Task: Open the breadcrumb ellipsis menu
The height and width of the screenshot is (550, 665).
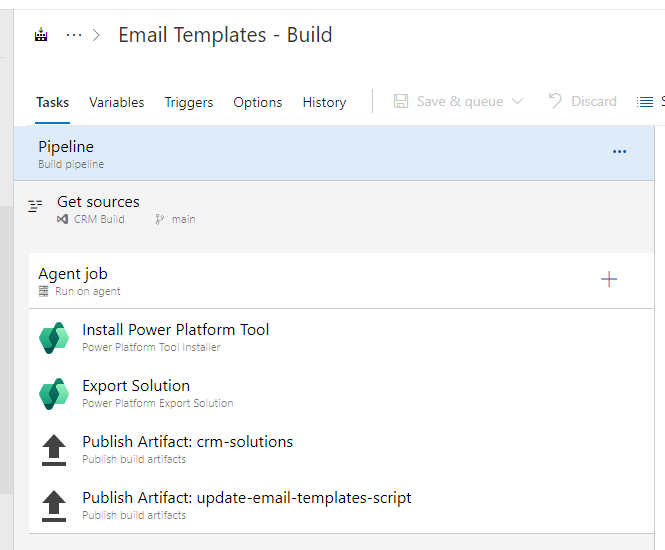Action: coord(74,35)
